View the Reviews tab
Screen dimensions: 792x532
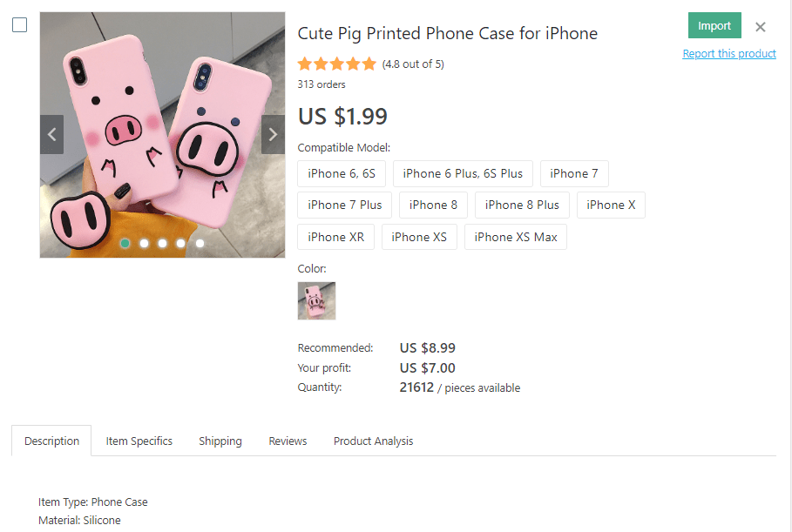click(288, 441)
